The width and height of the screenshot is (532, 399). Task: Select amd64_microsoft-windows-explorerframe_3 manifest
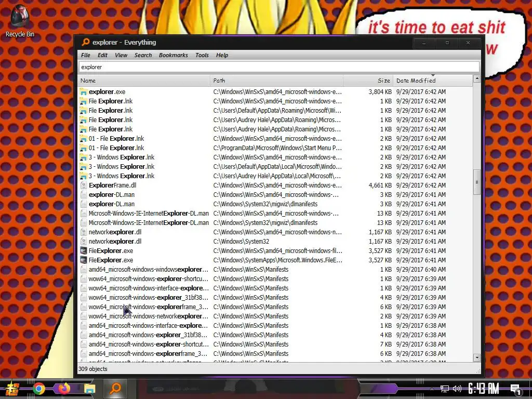pyautogui.click(x=148, y=353)
